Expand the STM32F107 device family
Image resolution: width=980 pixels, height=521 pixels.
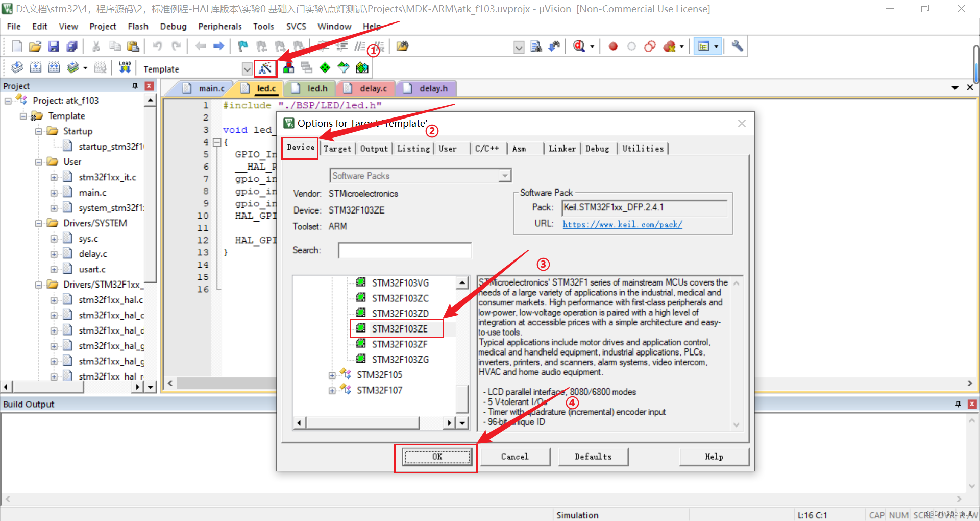coord(332,391)
